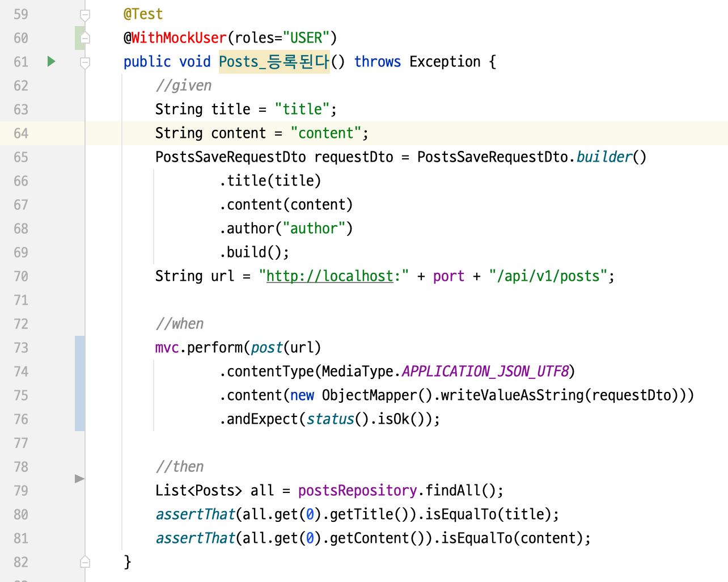Click the ObjectMapper constructor call

[377, 395]
